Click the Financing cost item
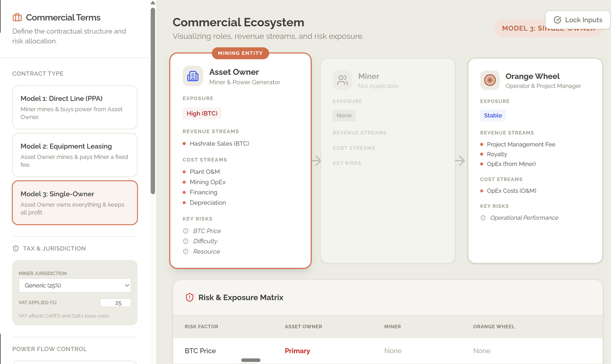This screenshot has height=364, width=611. (204, 193)
